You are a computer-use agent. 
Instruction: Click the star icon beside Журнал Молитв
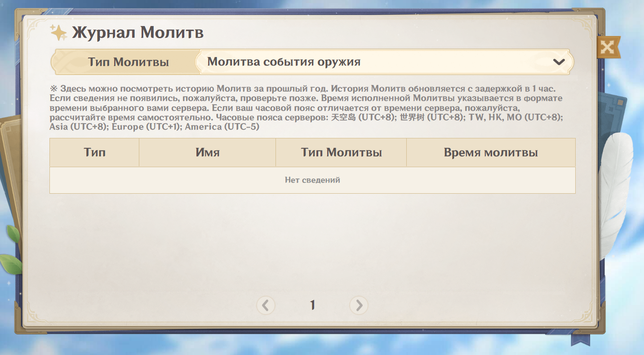(58, 33)
